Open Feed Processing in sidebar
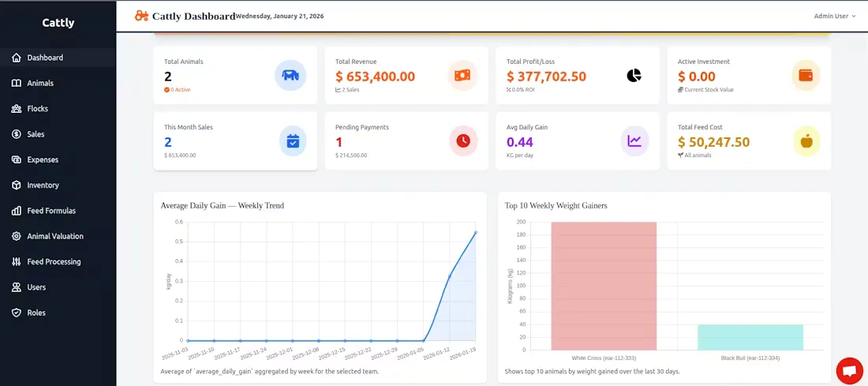The width and height of the screenshot is (868, 386). [x=58, y=261]
